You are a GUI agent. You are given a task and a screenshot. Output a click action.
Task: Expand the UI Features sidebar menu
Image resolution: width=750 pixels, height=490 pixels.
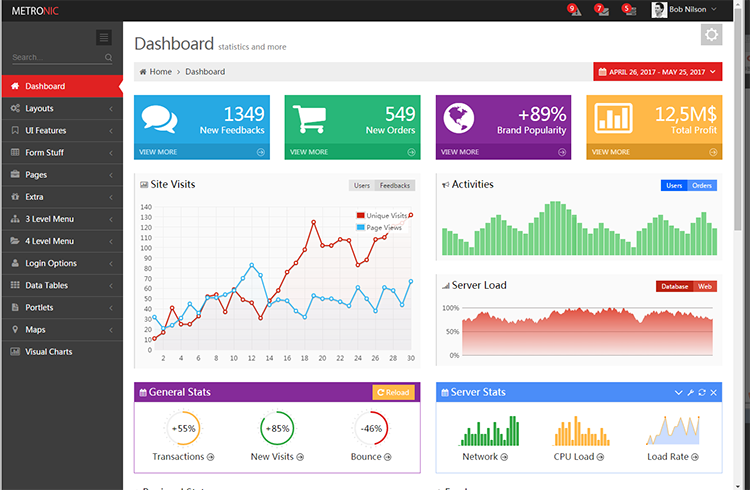coord(62,130)
